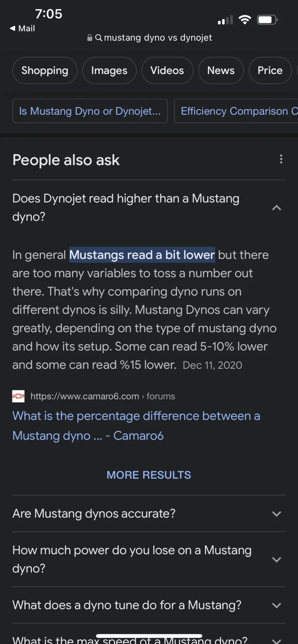Switch to the Images filter tab
The height and width of the screenshot is (644, 298).
coord(109,70)
